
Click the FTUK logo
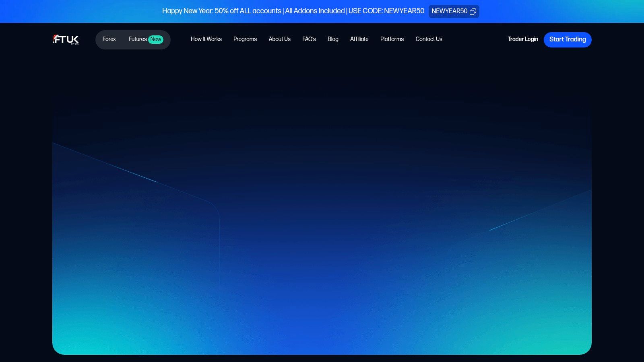click(66, 39)
